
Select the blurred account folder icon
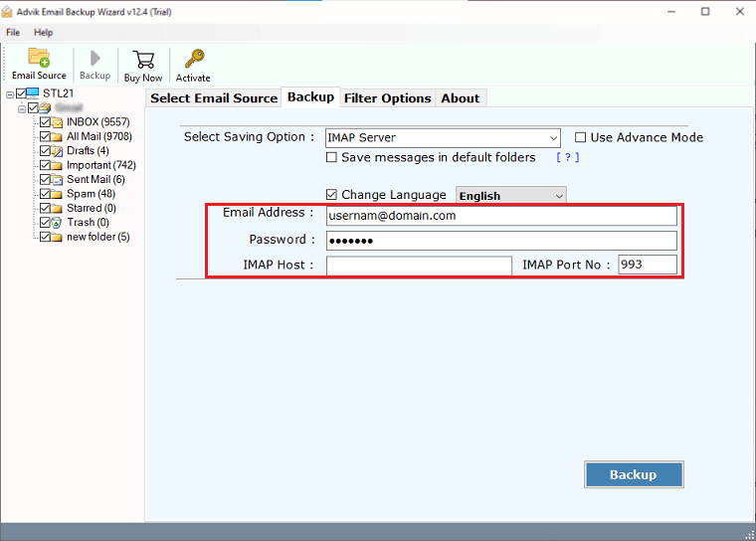coord(45,107)
